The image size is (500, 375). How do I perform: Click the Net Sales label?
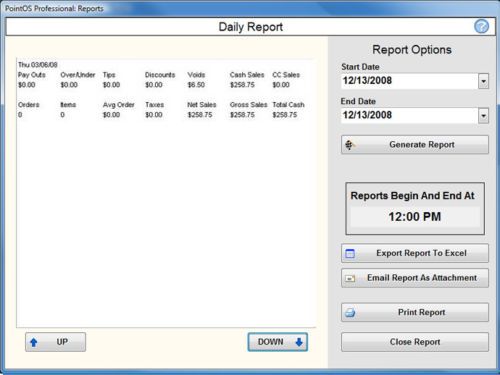pos(202,105)
